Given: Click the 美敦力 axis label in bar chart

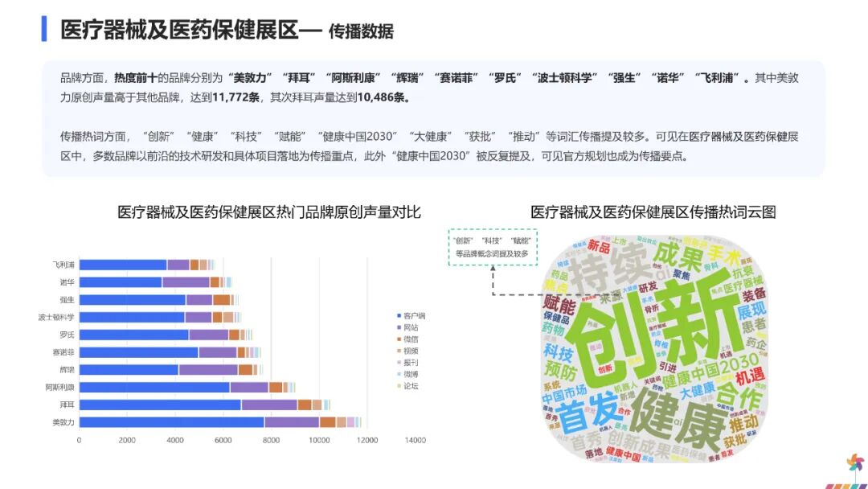Looking at the screenshot, I should click(63, 422).
